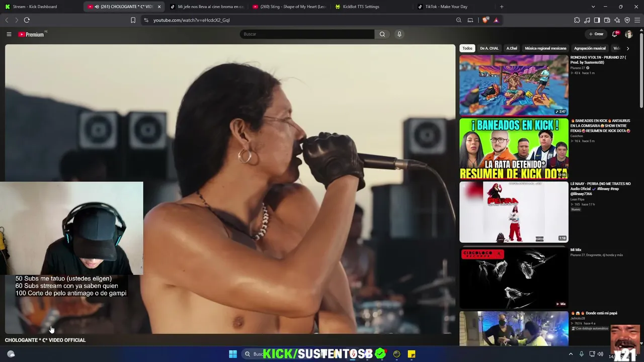Open the Brave Wallet icon
Image resolution: width=644 pixels, height=362 pixels.
(607, 20)
